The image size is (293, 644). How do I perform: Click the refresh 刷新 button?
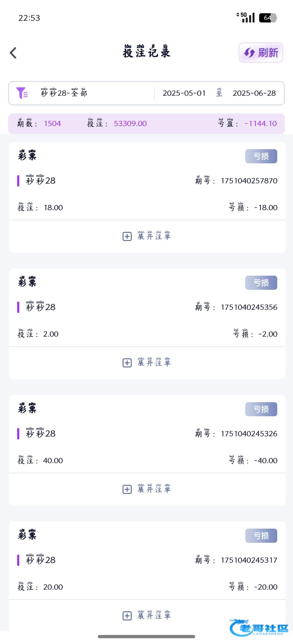point(261,53)
